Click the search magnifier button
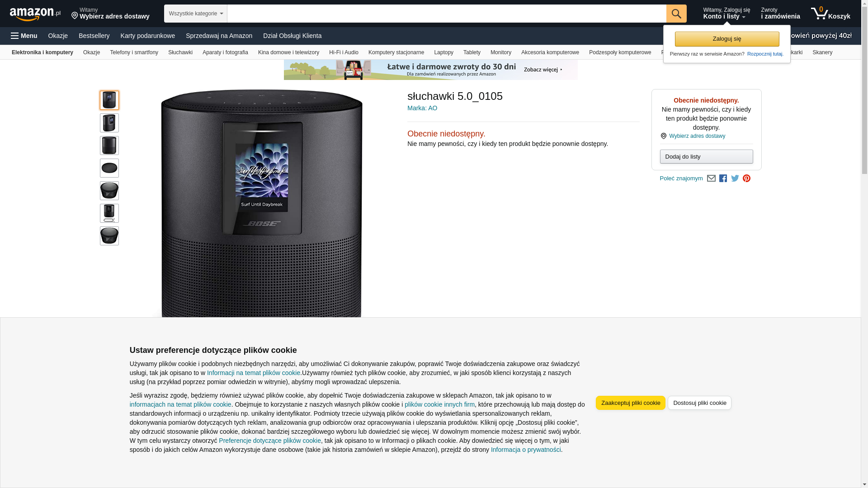Viewport: 868px width, 488px height. 676,14
